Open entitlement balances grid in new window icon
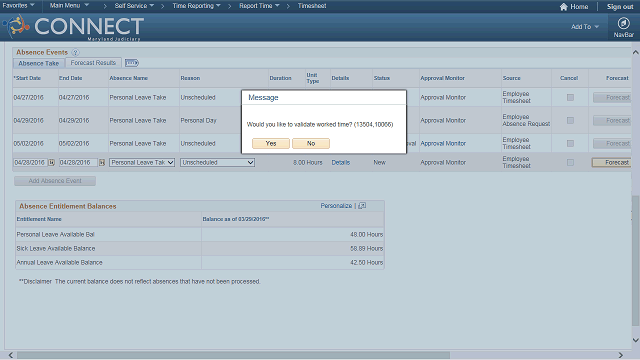 click(362, 206)
